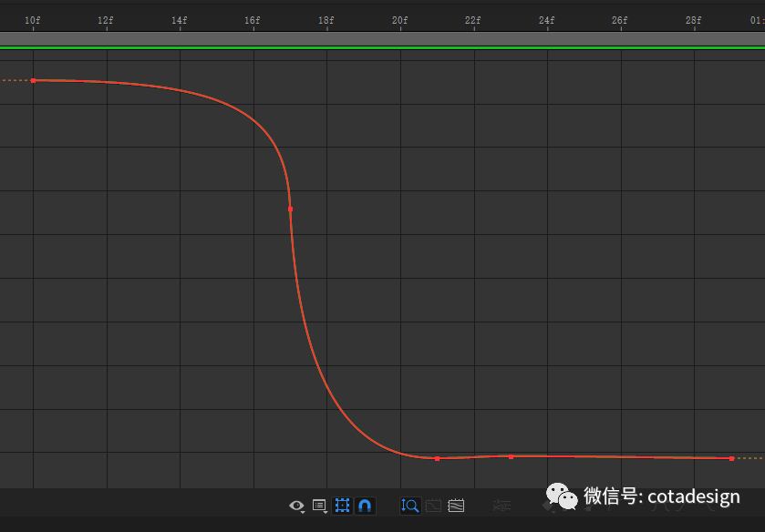Select the keyframe at the curve start at 10f
Image resolution: width=765 pixels, height=532 pixels.
(x=33, y=80)
